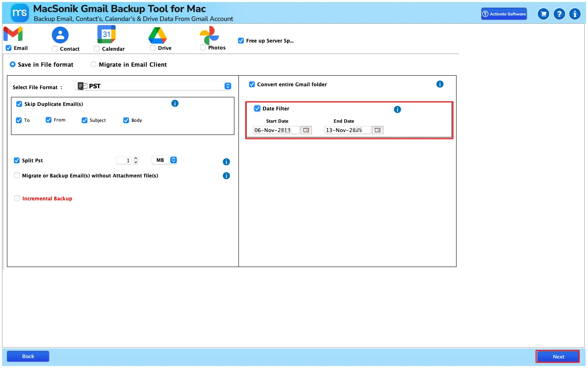The width and height of the screenshot is (588, 368).
Task: Show info for Convert entire Gmail folder
Action: click(440, 84)
